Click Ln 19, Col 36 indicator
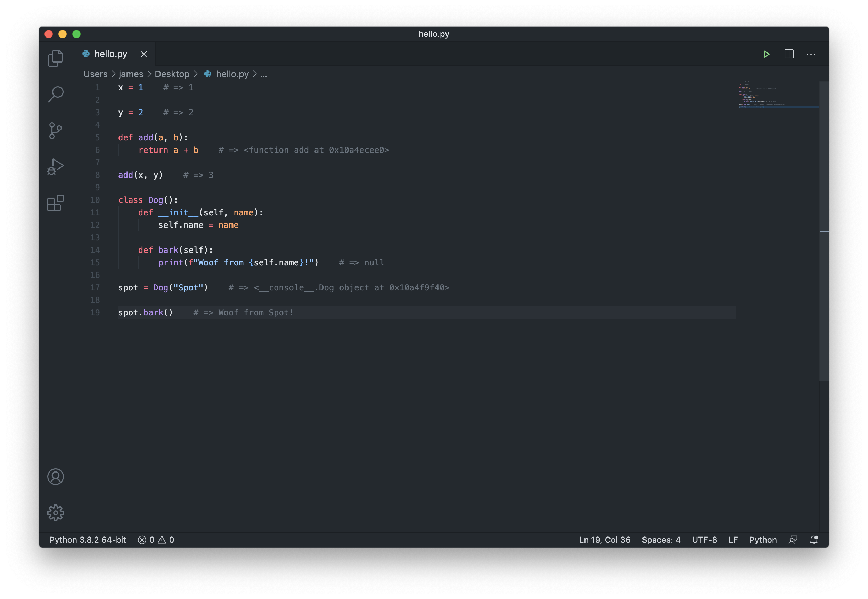The width and height of the screenshot is (868, 599). [x=605, y=540]
